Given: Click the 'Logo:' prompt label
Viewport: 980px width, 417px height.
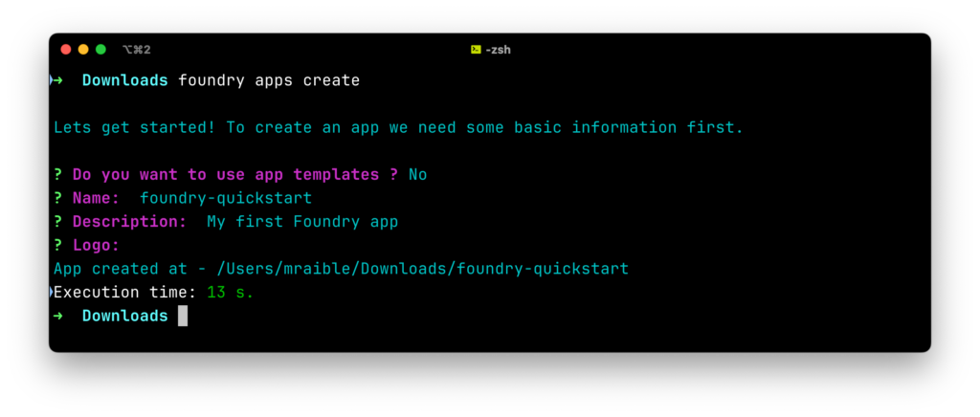Looking at the screenshot, I should pyautogui.click(x=96, y=246).
